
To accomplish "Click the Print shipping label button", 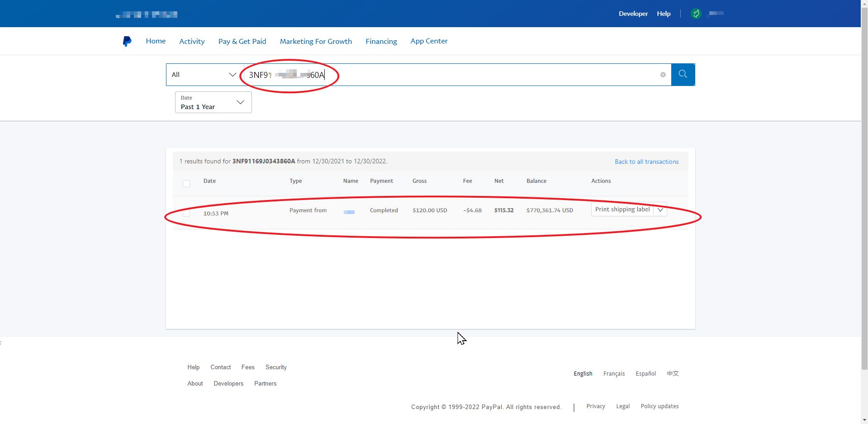I will click(622, 210).
